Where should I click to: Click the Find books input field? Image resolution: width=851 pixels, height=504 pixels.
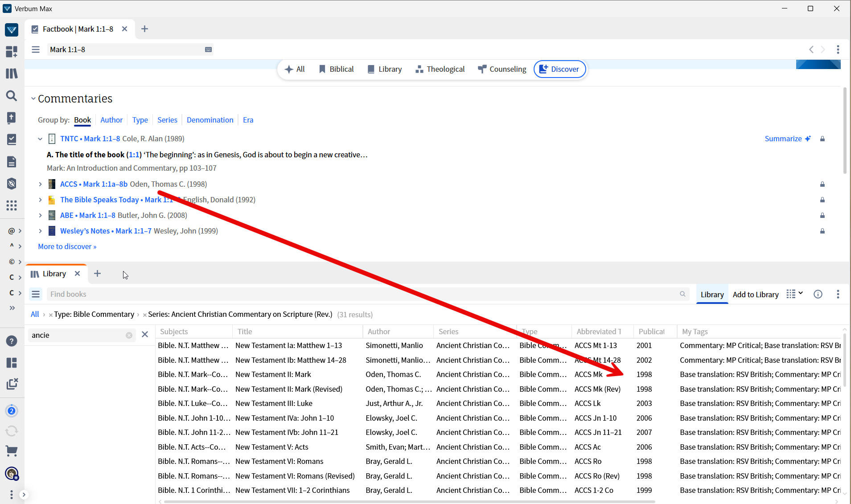coord(368,294)
